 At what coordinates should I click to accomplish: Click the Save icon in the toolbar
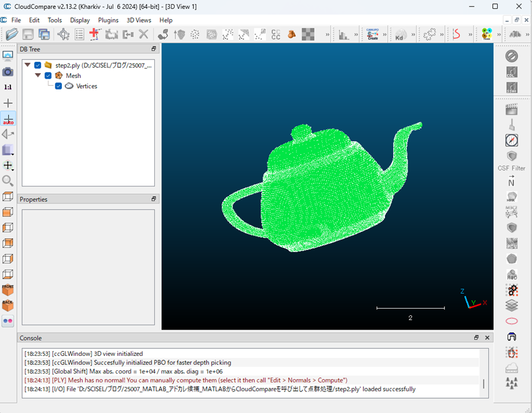pos(28,35)
